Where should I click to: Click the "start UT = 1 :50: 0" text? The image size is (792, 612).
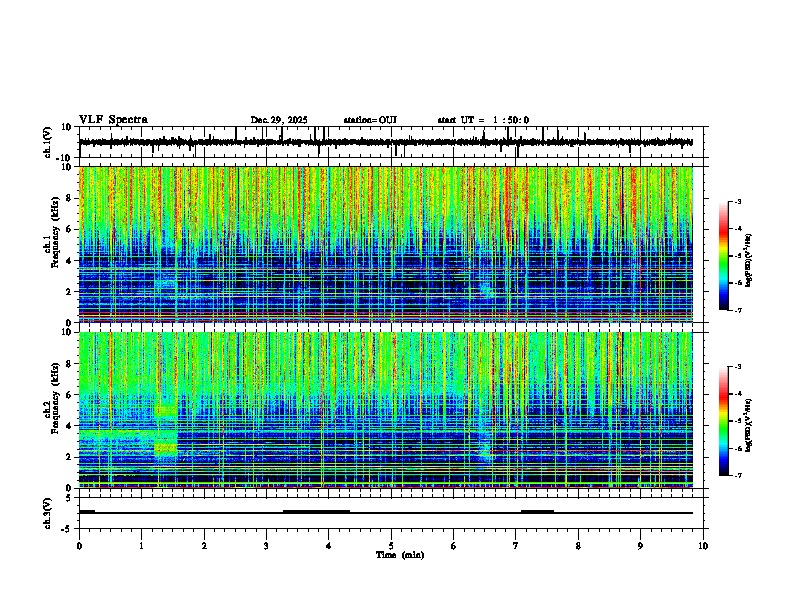tap(483, 120)
